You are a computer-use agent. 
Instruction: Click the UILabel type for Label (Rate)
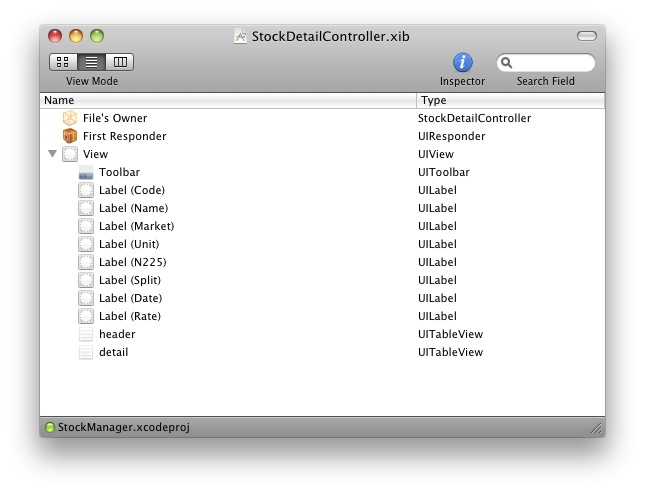pos(437,316)
